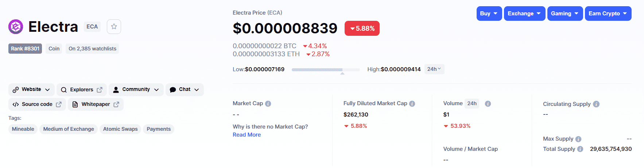Expand the Chat dropdown
Screen dimensions: 644x168
185,89
